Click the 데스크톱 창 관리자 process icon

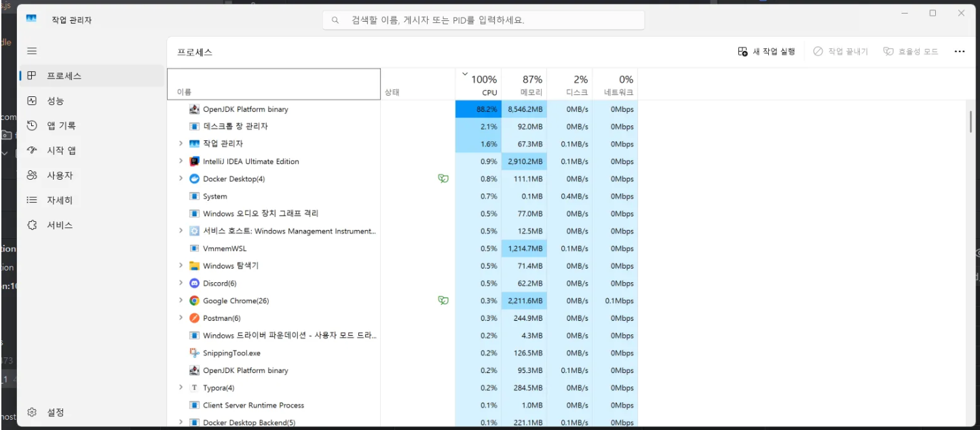coord(194,126)
